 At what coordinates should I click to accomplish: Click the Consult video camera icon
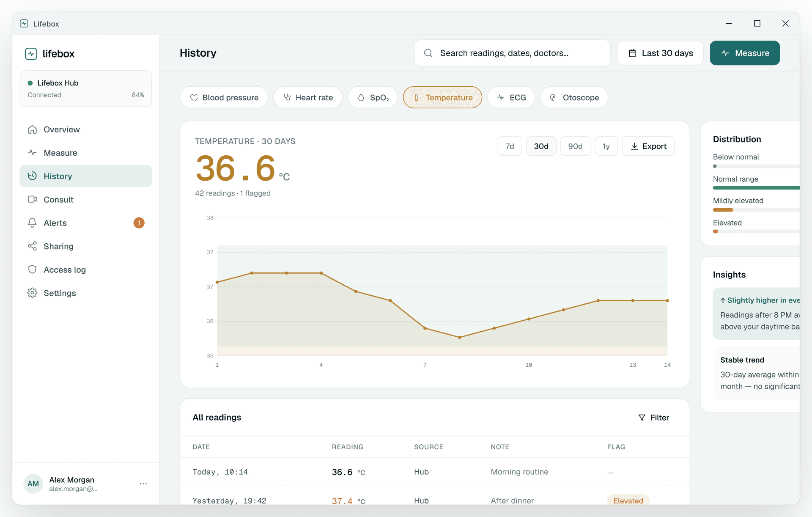point(32,199)
